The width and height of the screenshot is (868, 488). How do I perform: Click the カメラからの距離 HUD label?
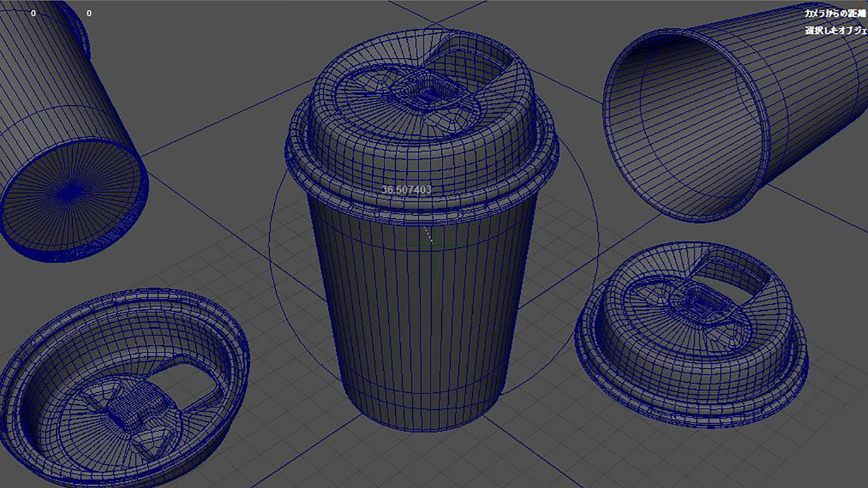tap(835, 14)
